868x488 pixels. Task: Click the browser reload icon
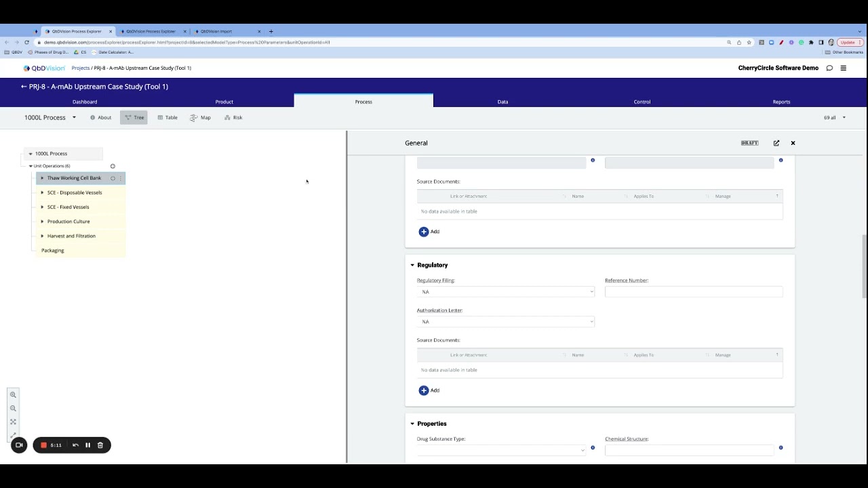pyautogui.click(x=26, y=42)
